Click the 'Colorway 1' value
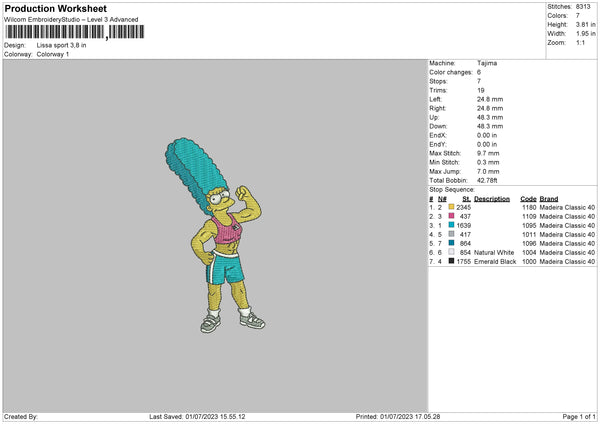Screen dimensions: 600x424 pos(53,54)
